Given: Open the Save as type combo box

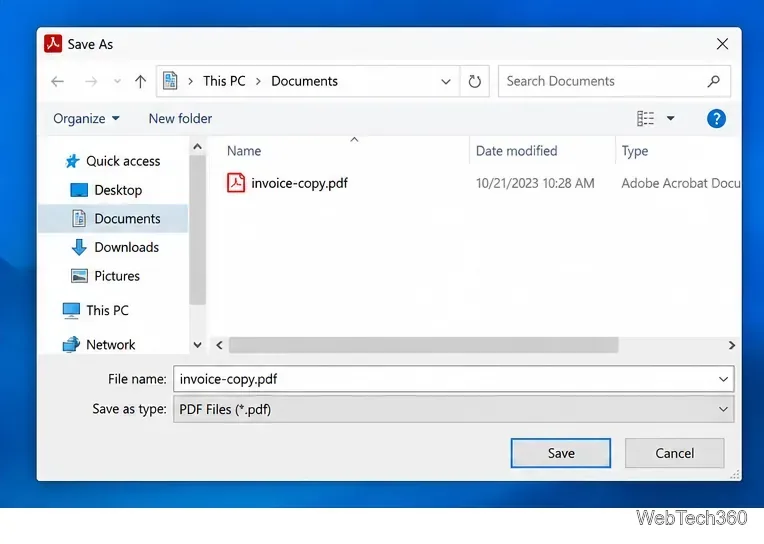Looking at the screenshot, I should coord(453,409).
